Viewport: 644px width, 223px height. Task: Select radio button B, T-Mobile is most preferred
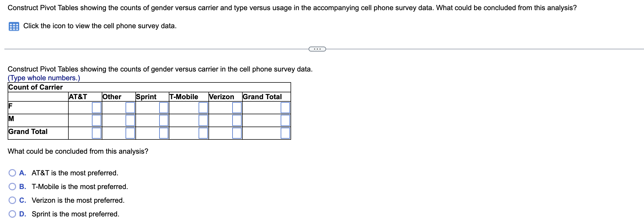coord(12,186)
